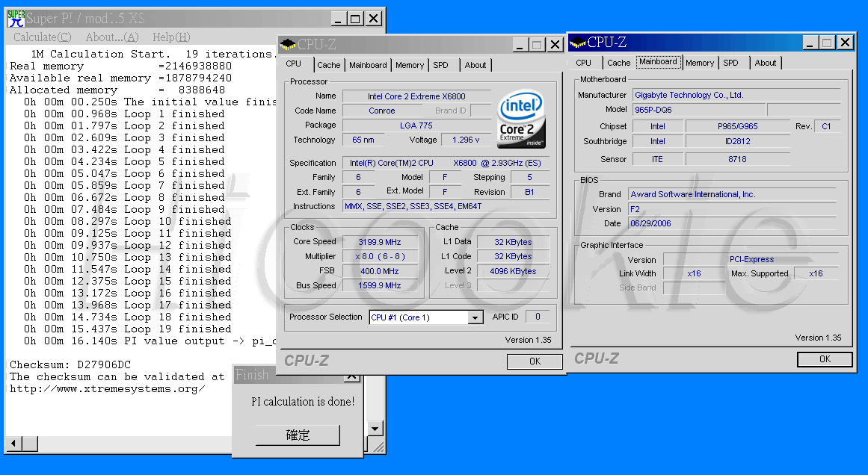Select the Cache tab in the Processor CPU-Z window
The image size is (868, 475).
[x=328, y=65]
